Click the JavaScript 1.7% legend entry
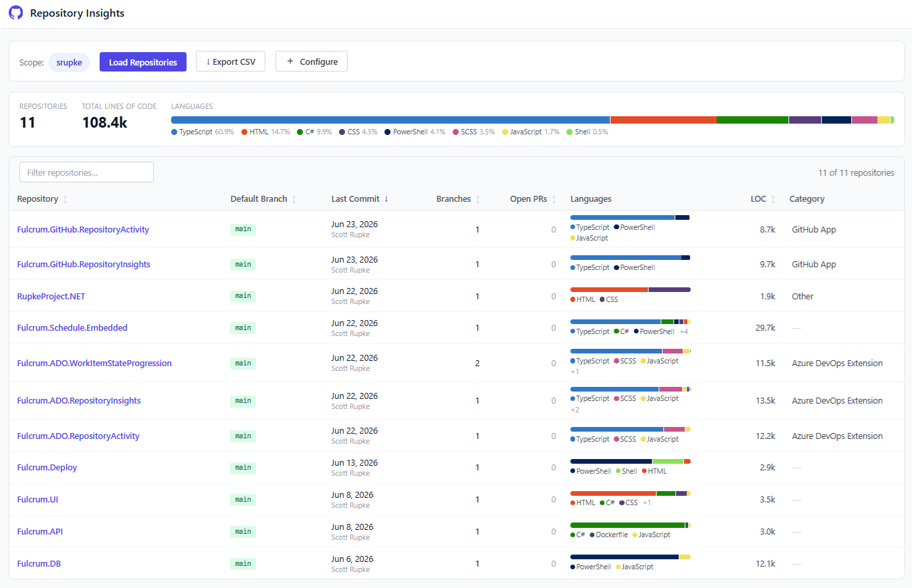 coord(531,132)
